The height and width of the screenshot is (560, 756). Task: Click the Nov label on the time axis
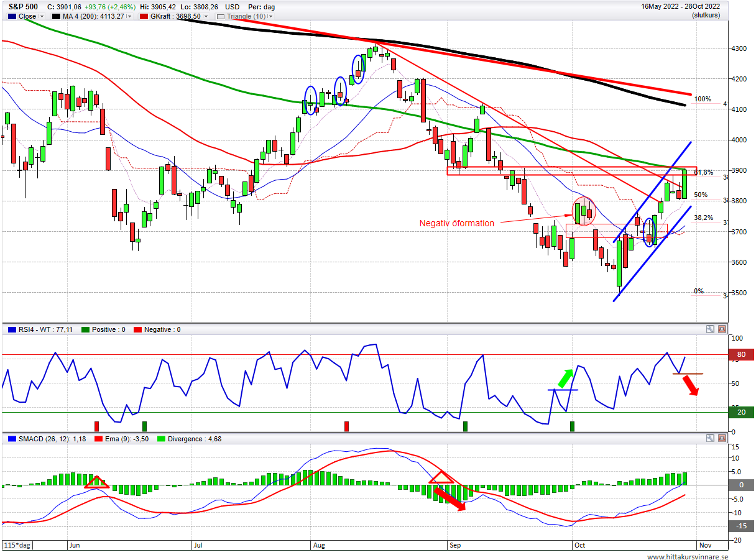(705, 545)
